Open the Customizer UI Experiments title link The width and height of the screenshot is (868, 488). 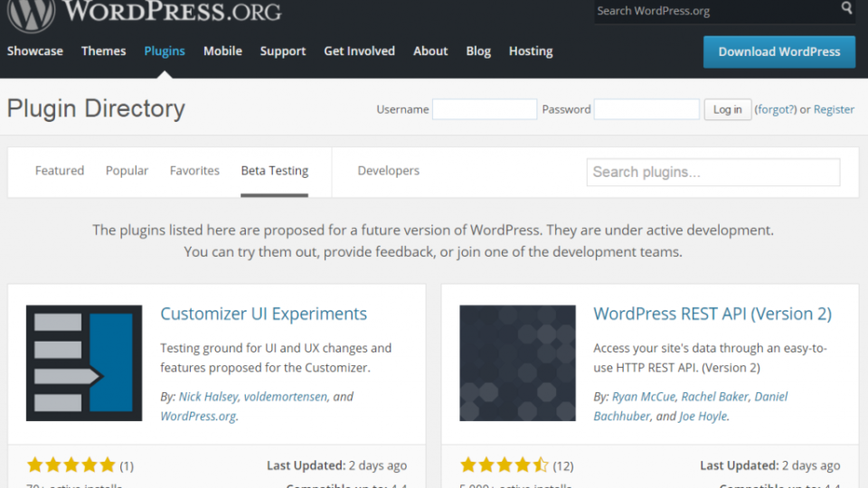click(x=263, y=314)
